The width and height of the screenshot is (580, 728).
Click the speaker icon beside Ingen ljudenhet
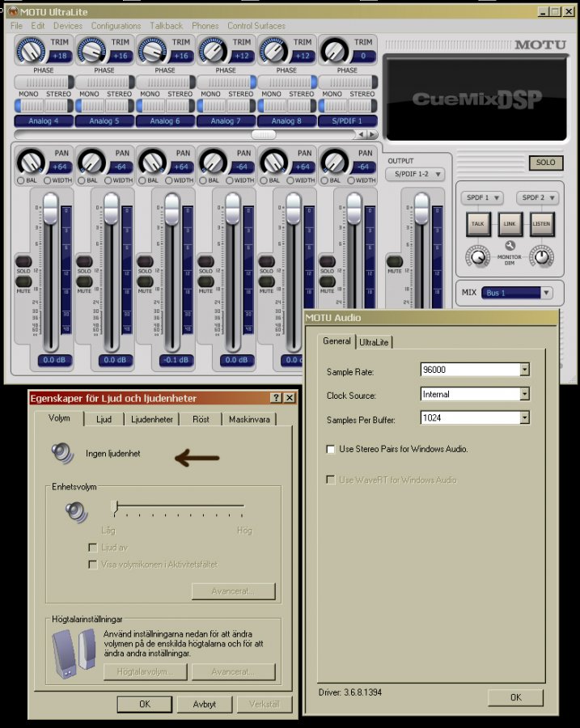62,454
